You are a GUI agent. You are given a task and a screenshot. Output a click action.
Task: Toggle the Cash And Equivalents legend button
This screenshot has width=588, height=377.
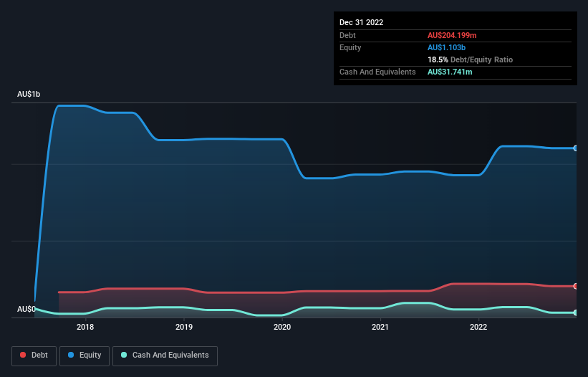click(165, 355)
